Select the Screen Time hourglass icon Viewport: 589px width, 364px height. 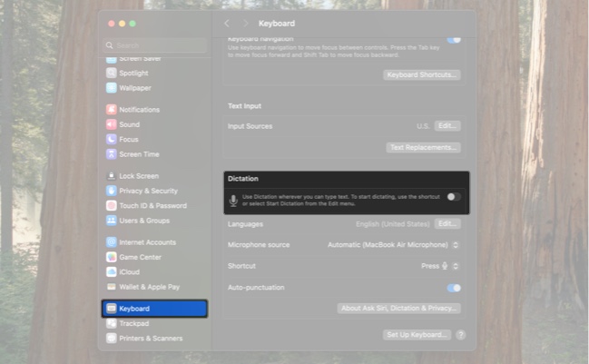pyautogui.click(x=112, y=154)
